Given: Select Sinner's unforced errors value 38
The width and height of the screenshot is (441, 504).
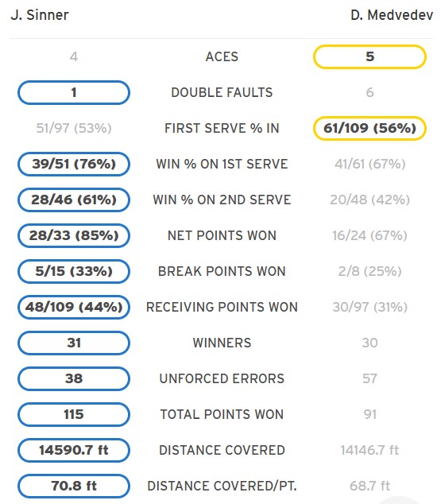Looking at the screenshot, I should [74, 378].
